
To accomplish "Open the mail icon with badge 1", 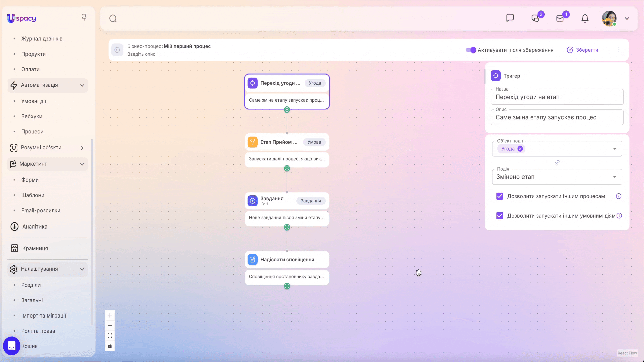I will point(560,18).
